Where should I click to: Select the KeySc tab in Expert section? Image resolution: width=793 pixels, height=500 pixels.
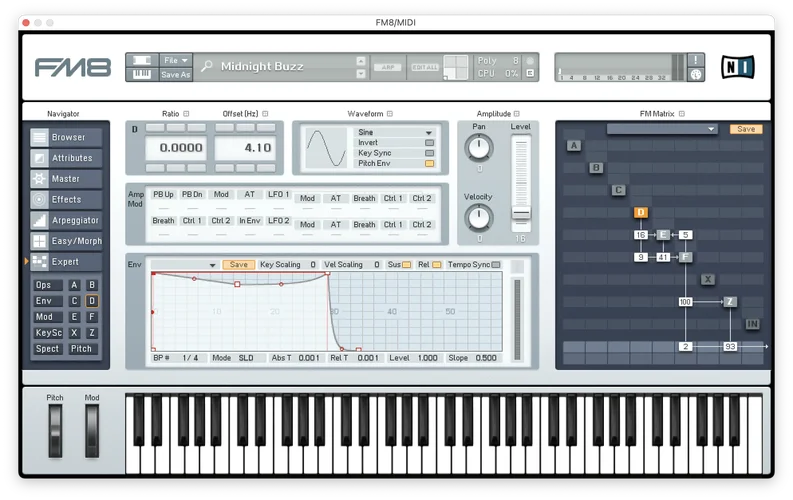point(48,333)
